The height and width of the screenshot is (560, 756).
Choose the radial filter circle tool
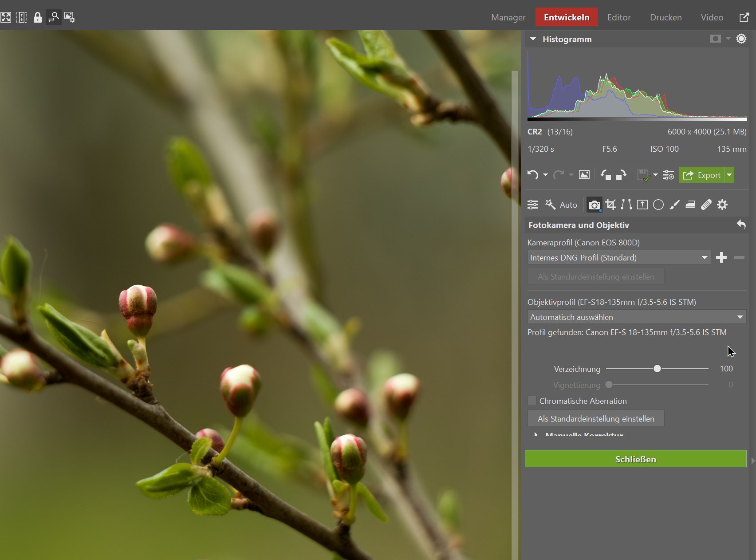[x=658, y=205]
